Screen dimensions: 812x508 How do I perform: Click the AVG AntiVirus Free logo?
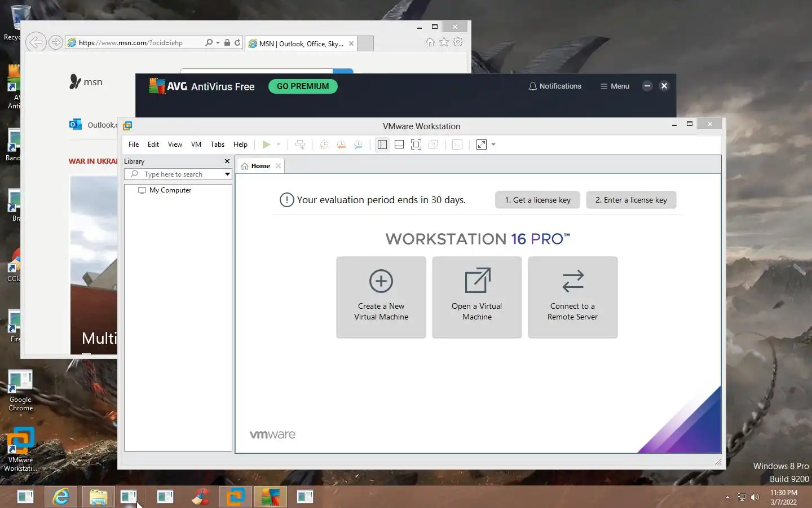click(x=202, y=86)
